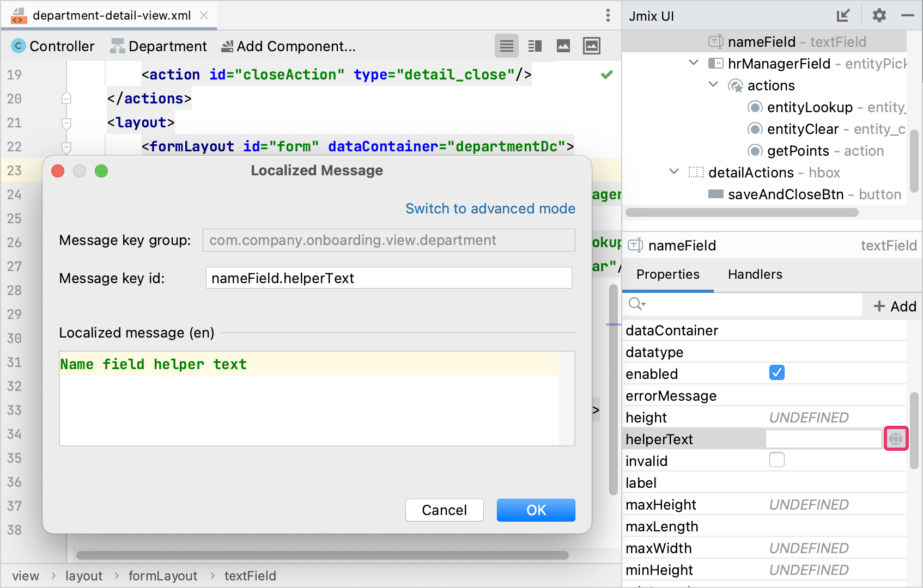
Task: Click hrManagerField entityPicker icon
Action: (716, 63)
